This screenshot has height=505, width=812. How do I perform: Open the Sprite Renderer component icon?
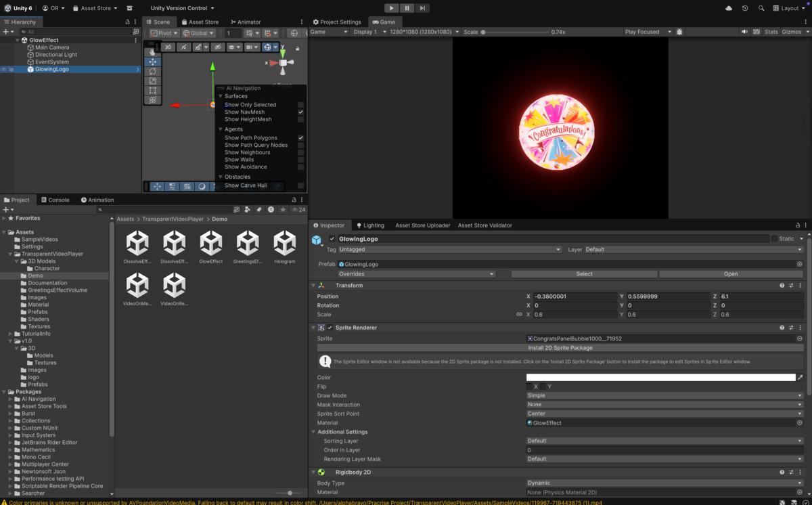click(321, 327)
